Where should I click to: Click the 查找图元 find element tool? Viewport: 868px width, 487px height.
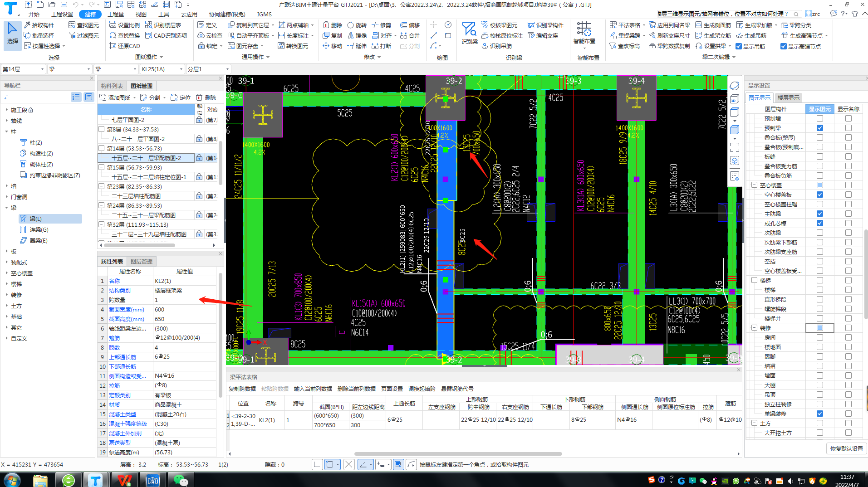coord(84,25)
